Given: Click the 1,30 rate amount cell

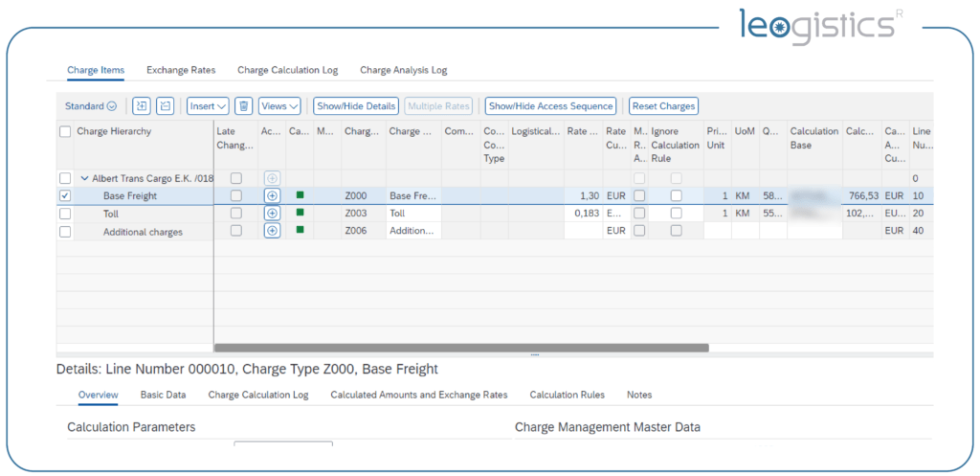Looking at the screenshot, I should tap(583, 195).
